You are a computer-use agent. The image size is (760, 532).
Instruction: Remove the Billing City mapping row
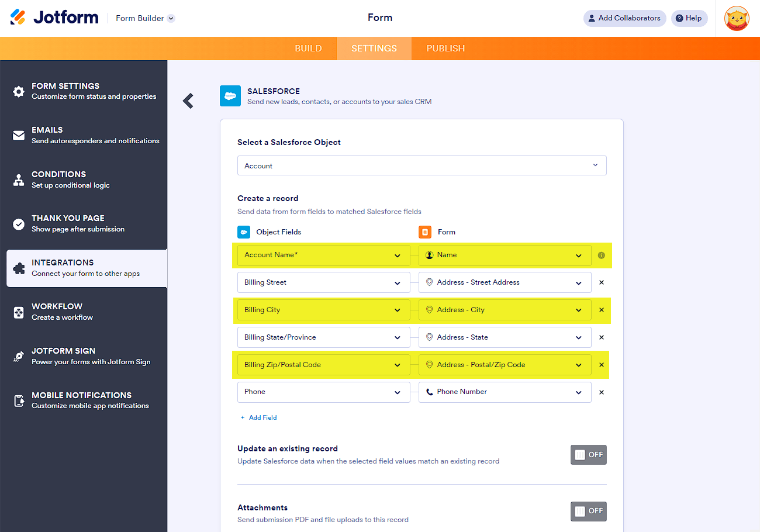click(x=602, y=310)
